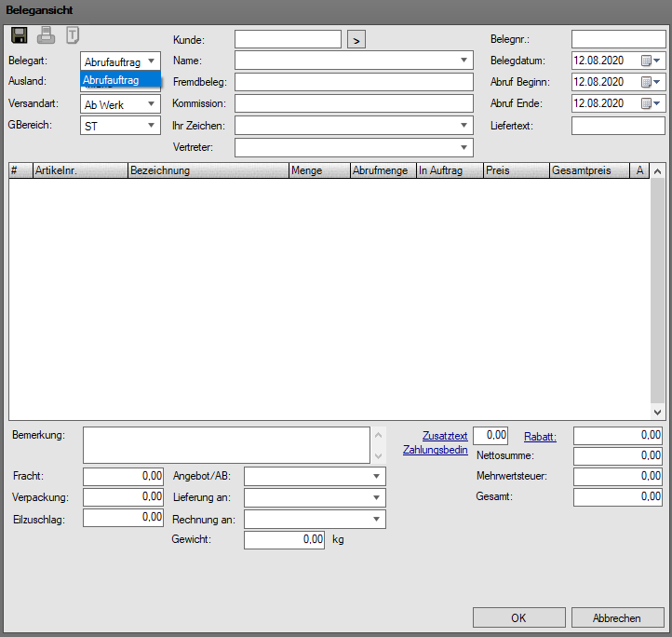Click into the Bemerkung text area
Image resolution: width=672 pixels, height=637 pixels.
(x=227, y=445)
